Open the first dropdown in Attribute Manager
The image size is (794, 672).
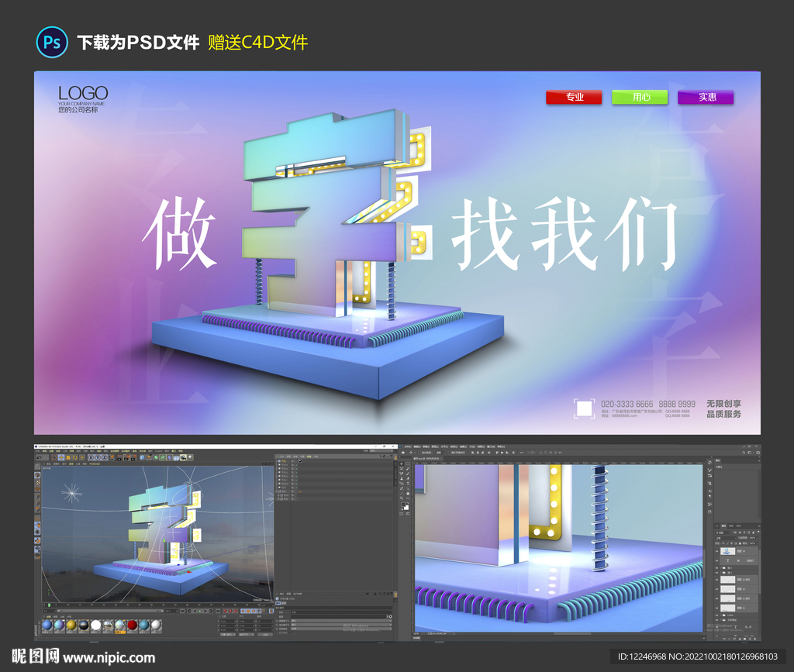click(x=341, y=621)
